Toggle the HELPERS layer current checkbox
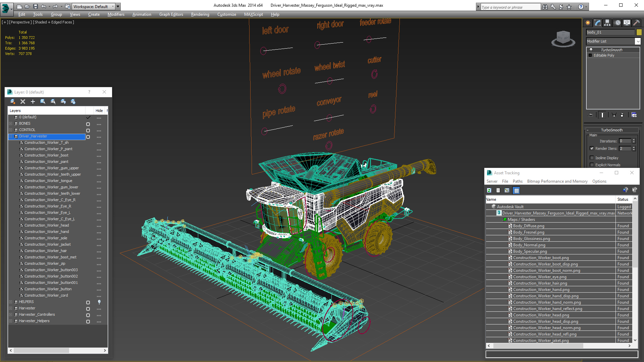Screen dimensions: 644x362 click(x=88, y=302)
